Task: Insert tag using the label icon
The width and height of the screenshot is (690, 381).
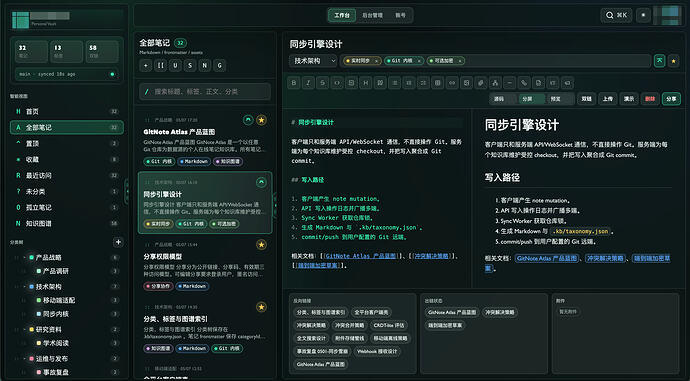Action: coord(567,83)
